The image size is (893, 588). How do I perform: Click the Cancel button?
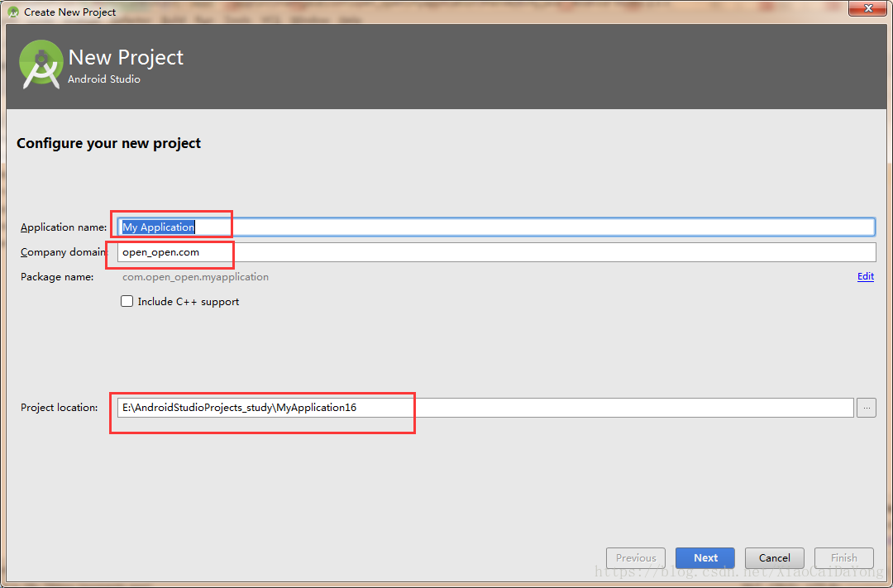coord(775,557)
